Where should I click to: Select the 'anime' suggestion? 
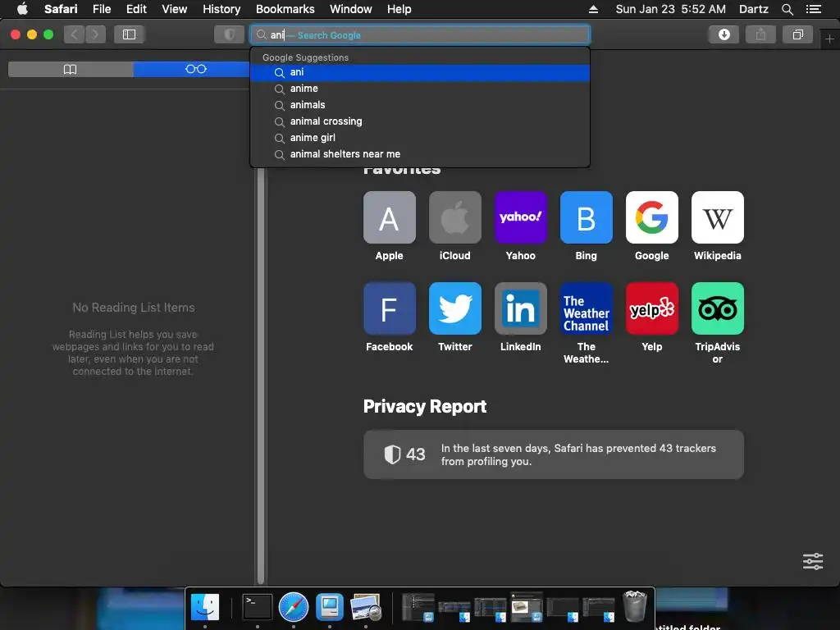point(420,89)
